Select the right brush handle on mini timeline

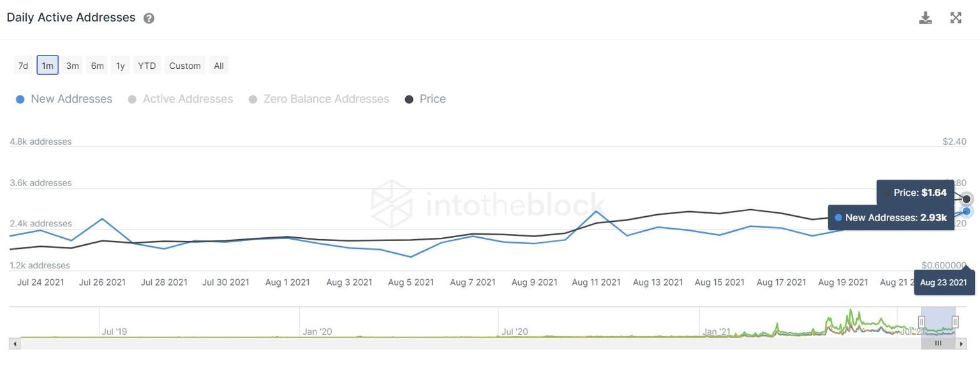(955, 322)
